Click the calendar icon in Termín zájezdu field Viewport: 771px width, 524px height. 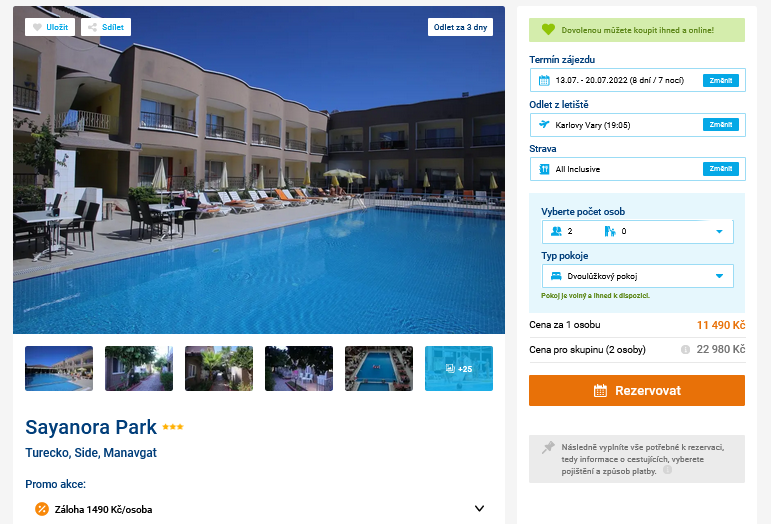544,81
